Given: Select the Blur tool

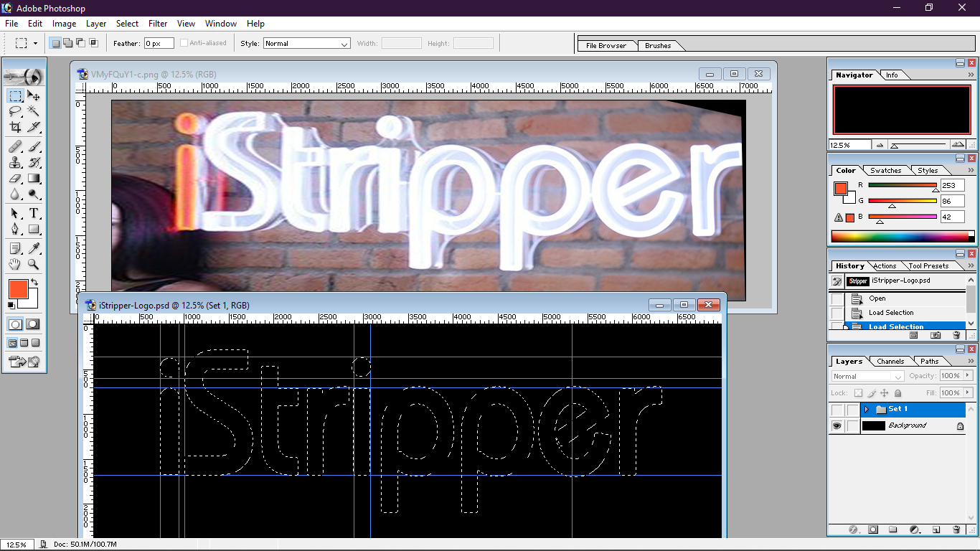Looking at the screenshot, I should pyautogui.click(x=15, y=194).
